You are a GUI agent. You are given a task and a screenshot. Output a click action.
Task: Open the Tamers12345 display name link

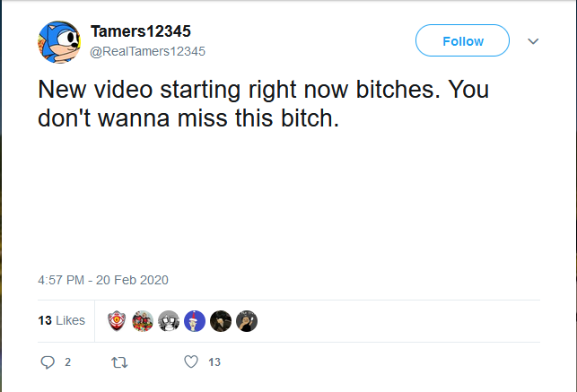coord(140,31)
